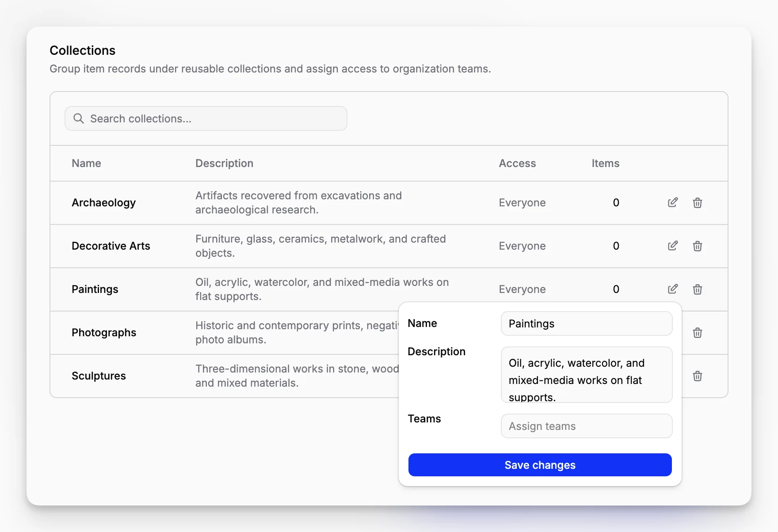Image resolution: width=778 pixels, height=532 pixels.
Task: Click the Description column header
Action: click(225, 163)
